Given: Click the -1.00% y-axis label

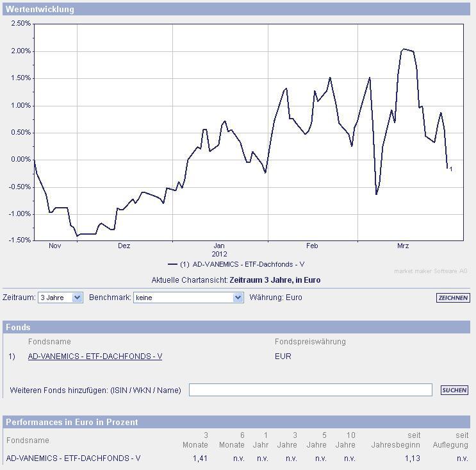Looking at the screenshot, I should click(20, 214).
